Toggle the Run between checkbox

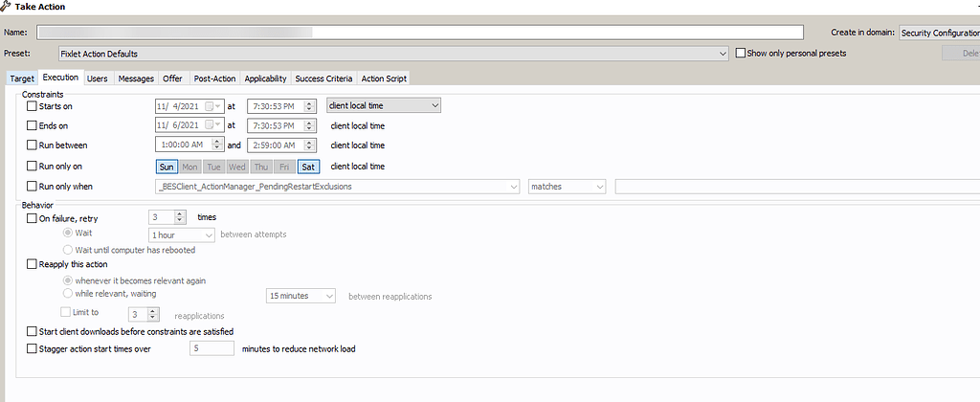point(33,145)
